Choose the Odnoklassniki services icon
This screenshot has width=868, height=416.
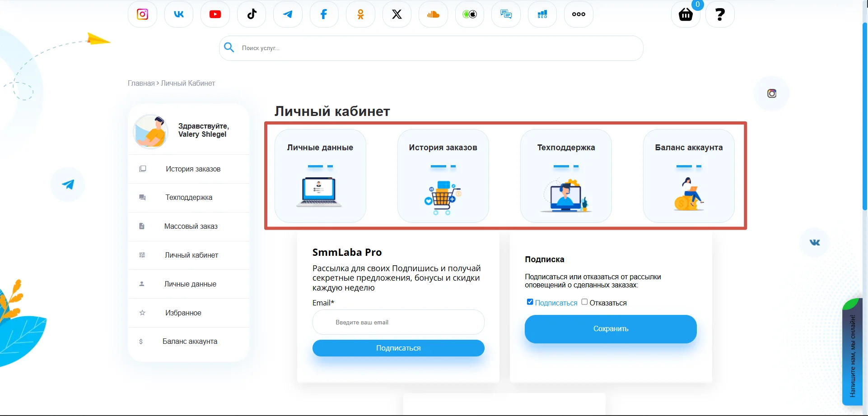360,14
